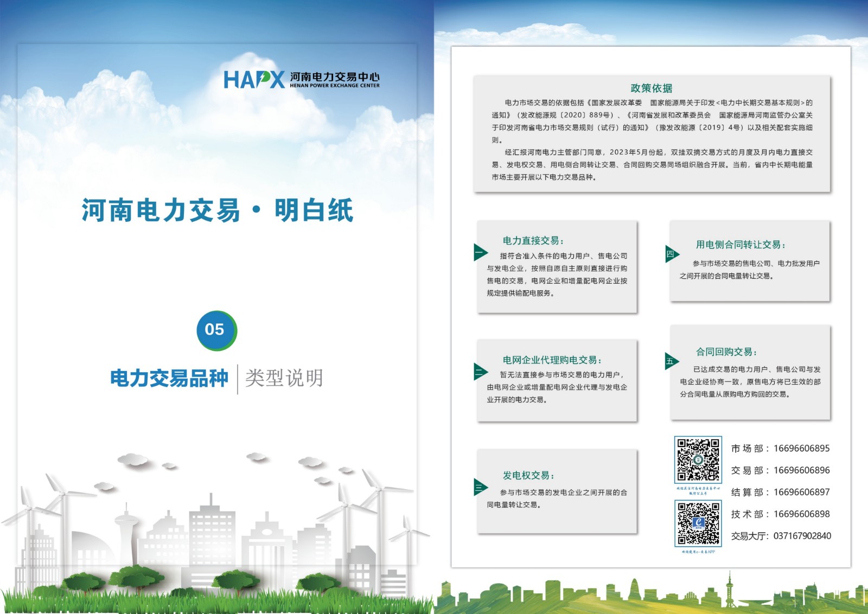Select the 电网企业代理购电交易 heading

coord(552,360)
